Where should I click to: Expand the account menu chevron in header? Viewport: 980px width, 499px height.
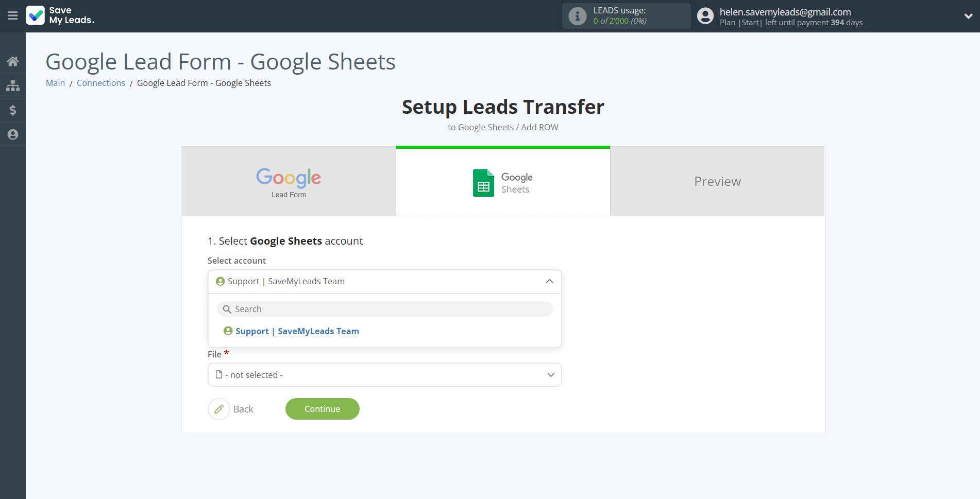[968, 16]
